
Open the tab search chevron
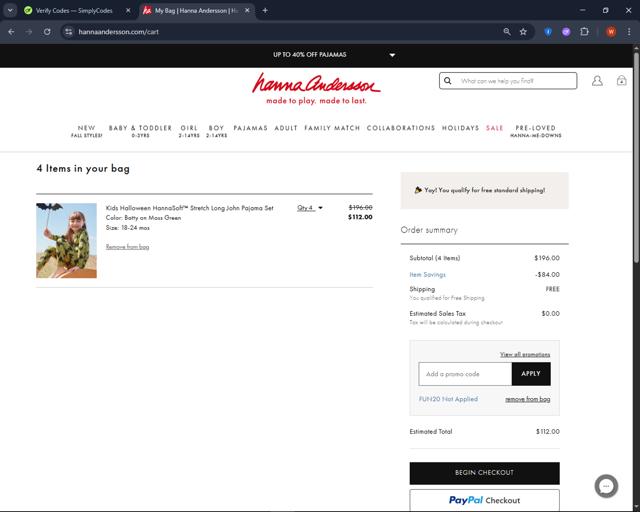tap(10, 11)
